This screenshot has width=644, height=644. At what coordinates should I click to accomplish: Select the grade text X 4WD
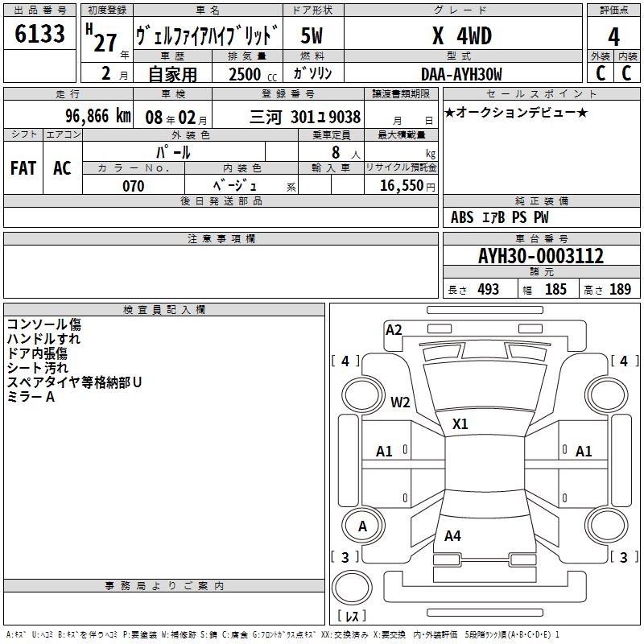(x=462, y=35)
